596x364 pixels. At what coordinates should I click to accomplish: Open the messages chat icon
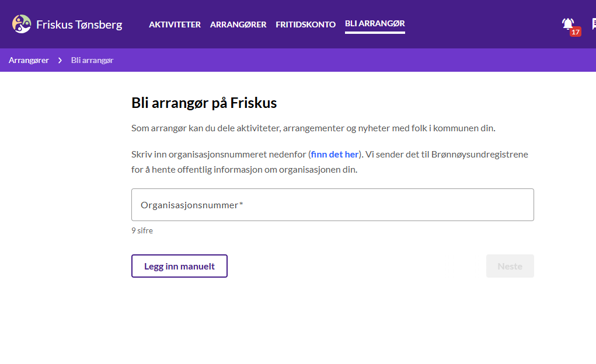[594, 24]
